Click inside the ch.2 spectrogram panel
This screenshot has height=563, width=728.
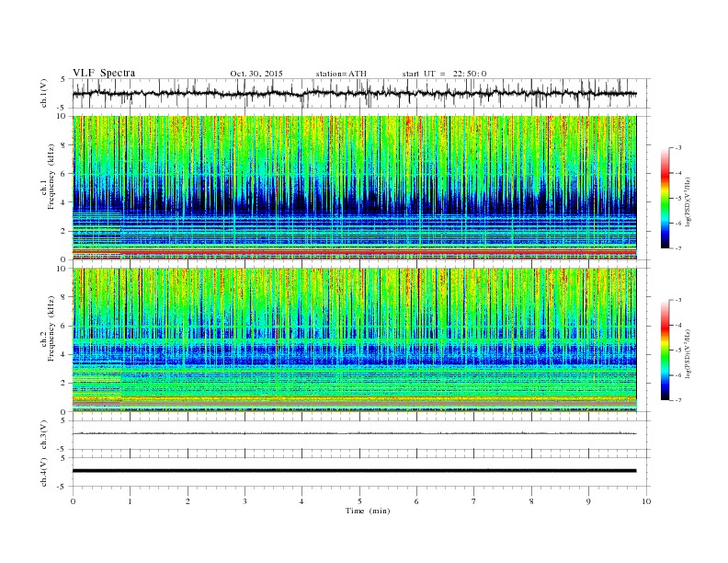(x=354, y=340)
